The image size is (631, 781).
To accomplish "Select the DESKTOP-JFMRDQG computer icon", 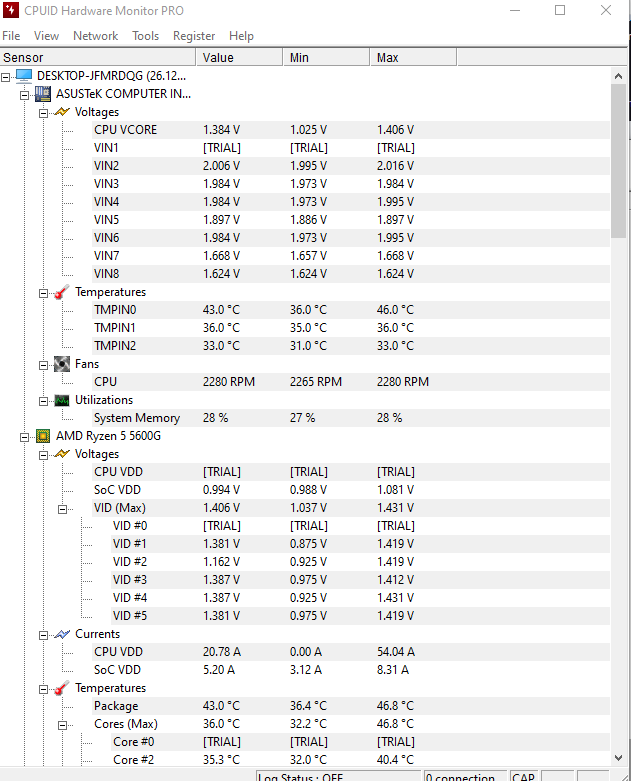I will [x=24, y=76].
